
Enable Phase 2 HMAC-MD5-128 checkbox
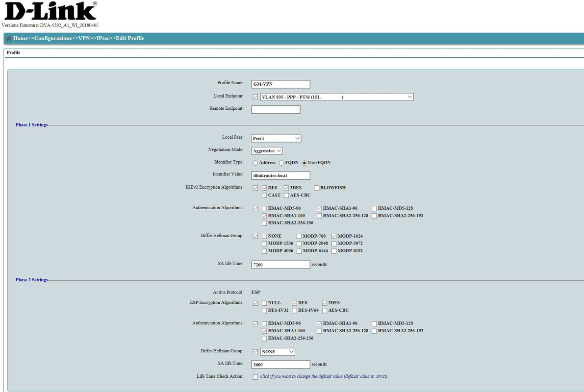coord(374,324)
